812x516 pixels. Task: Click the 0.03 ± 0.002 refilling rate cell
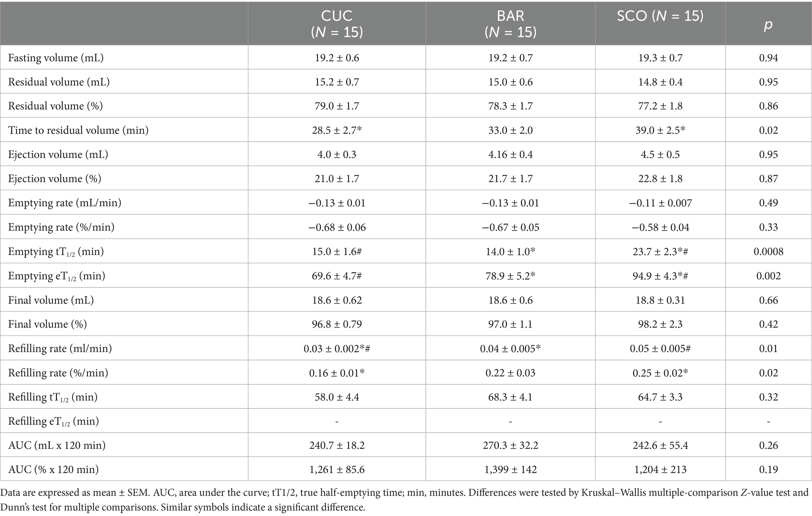point(337,349)
